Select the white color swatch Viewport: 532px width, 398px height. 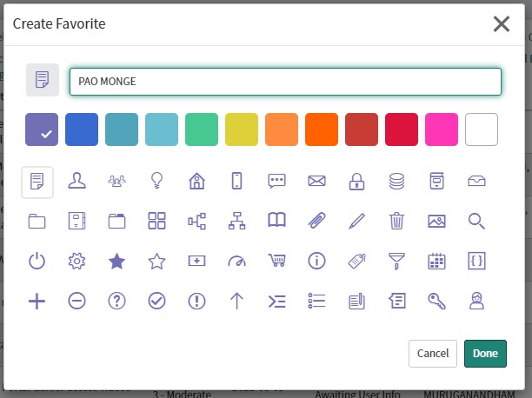(482, 129)
